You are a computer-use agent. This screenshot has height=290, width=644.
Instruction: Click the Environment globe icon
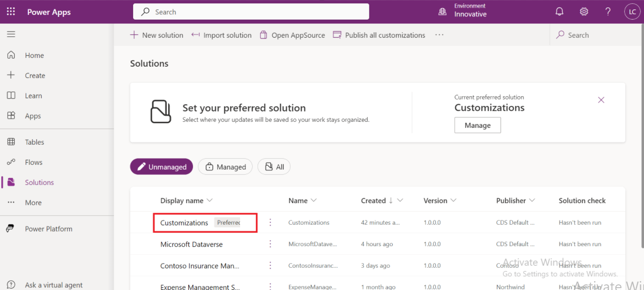tap(442, 12)
